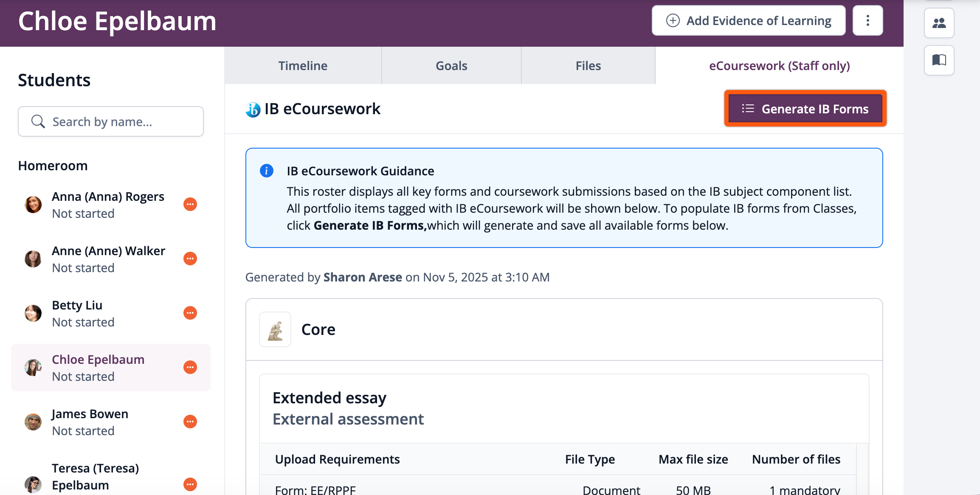Click Teresa Epelbaum's orange status icon
This screenshot has width=980, height=495.
[x=190, y=484]
